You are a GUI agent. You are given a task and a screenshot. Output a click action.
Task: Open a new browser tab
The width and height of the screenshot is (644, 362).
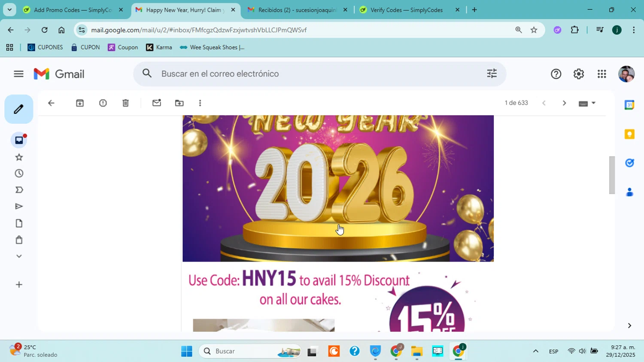pyautogui.click(x=474, y=10)
